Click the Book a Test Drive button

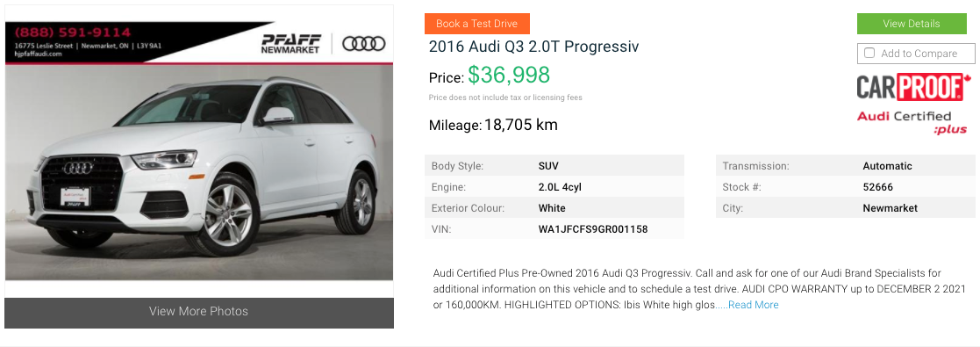pyautogui.click(x=477, y=24)
